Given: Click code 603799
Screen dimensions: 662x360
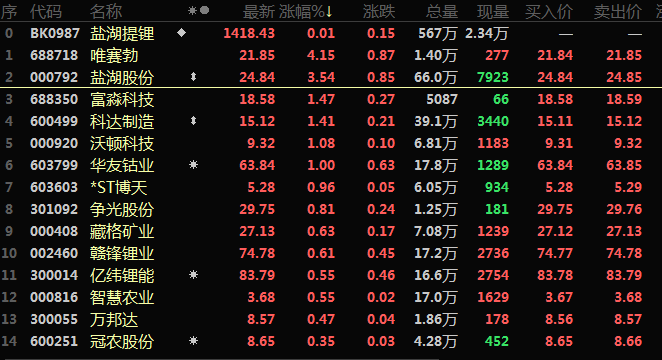Looking at the screenshot, I should pyautogui.click(x=54, y=165).
